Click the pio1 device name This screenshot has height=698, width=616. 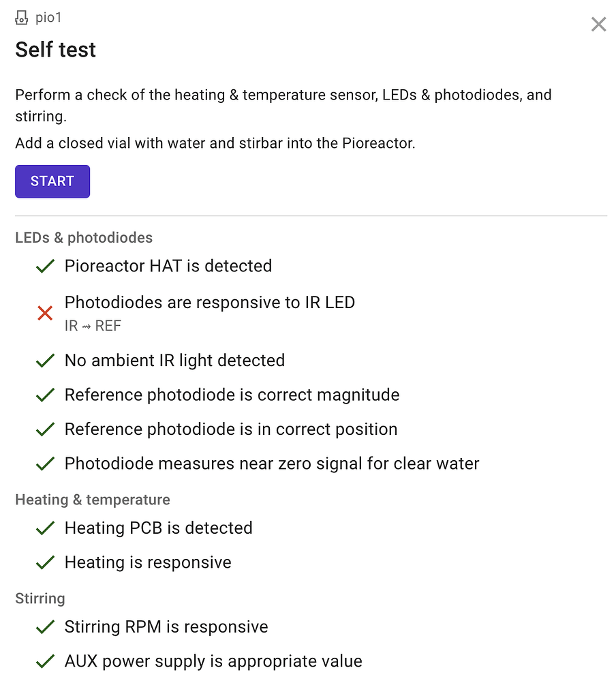[x=49, y=17]
